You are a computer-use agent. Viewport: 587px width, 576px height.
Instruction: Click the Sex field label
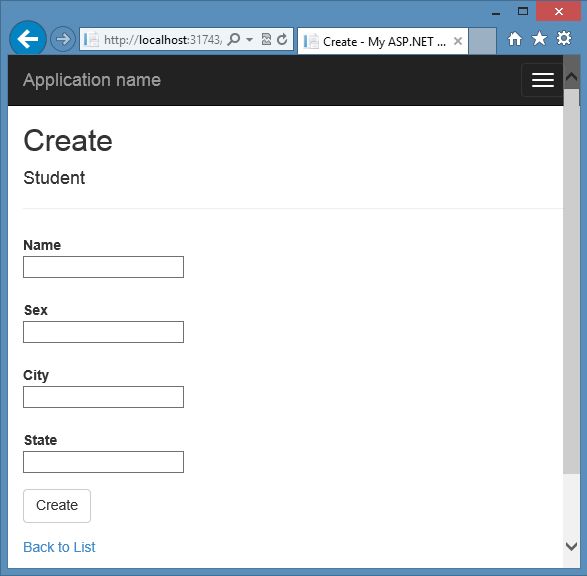point(36,310)
